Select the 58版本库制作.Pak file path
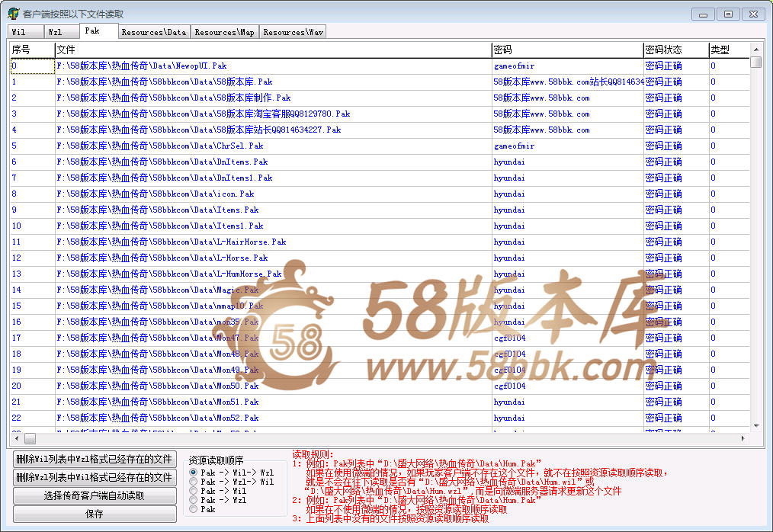This screenshot has height=532, width=773. 174,98
